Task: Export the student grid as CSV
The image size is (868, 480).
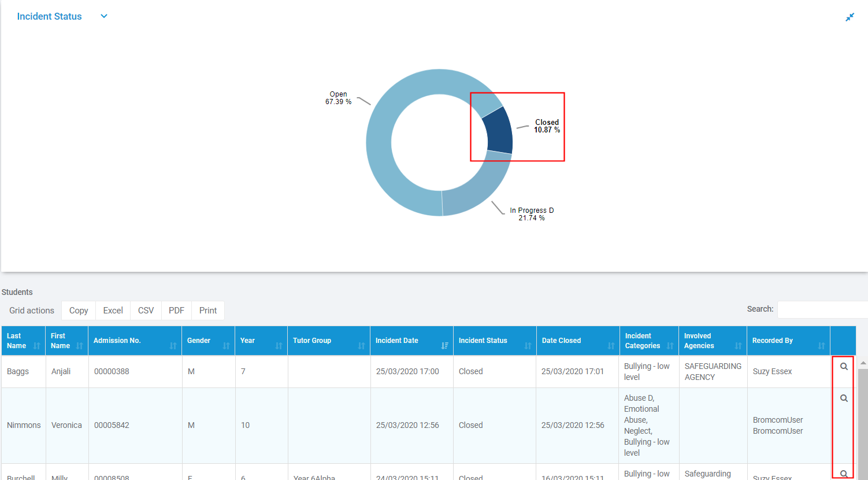Action: pos(145,310)
